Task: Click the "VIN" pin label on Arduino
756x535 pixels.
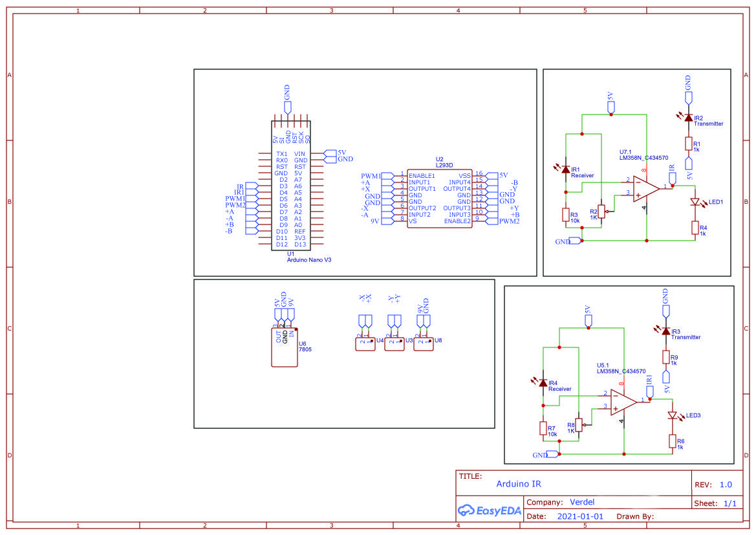Action: (x=299, y=154)
